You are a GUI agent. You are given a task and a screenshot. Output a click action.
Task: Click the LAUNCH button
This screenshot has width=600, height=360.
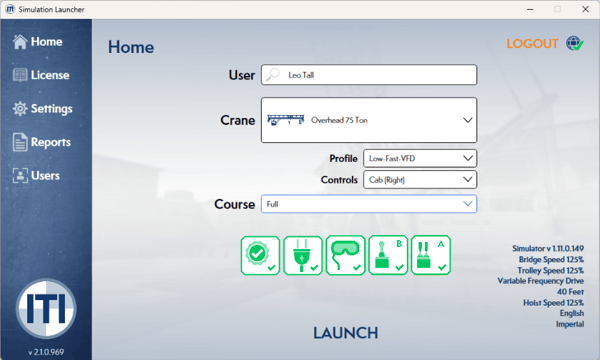pos(346,333)
